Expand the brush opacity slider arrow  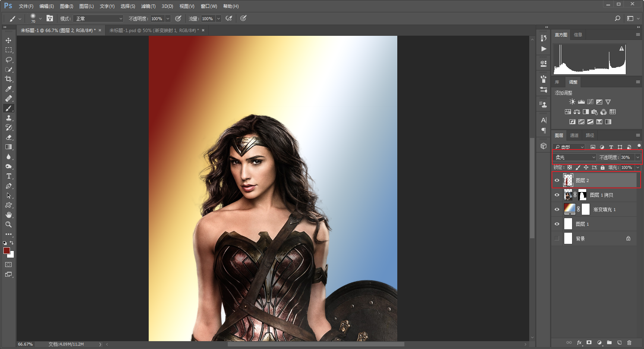click(x=168, y=19)
